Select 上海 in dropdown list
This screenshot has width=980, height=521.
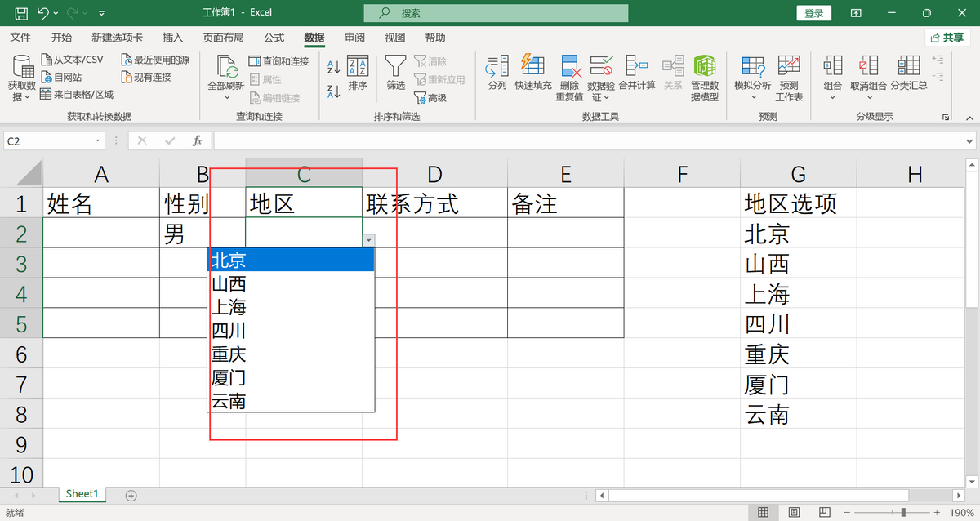pyautogui.click(x=292, y=307)
